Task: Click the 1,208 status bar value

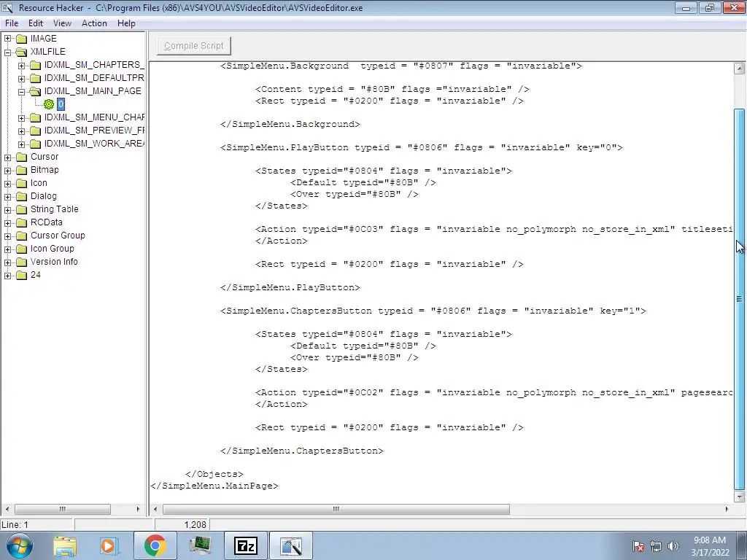Action: (x=196, y=525)
